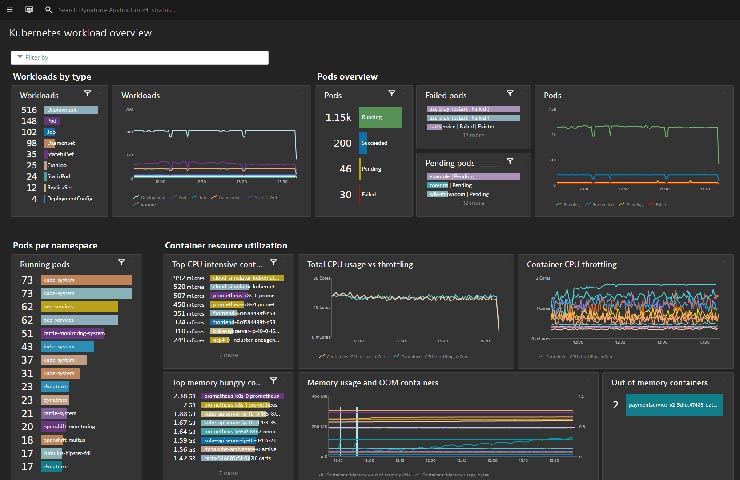Screen dimensions: 740x480
Task: Click filter icon on Pods tile
Action: coord(391,93)
